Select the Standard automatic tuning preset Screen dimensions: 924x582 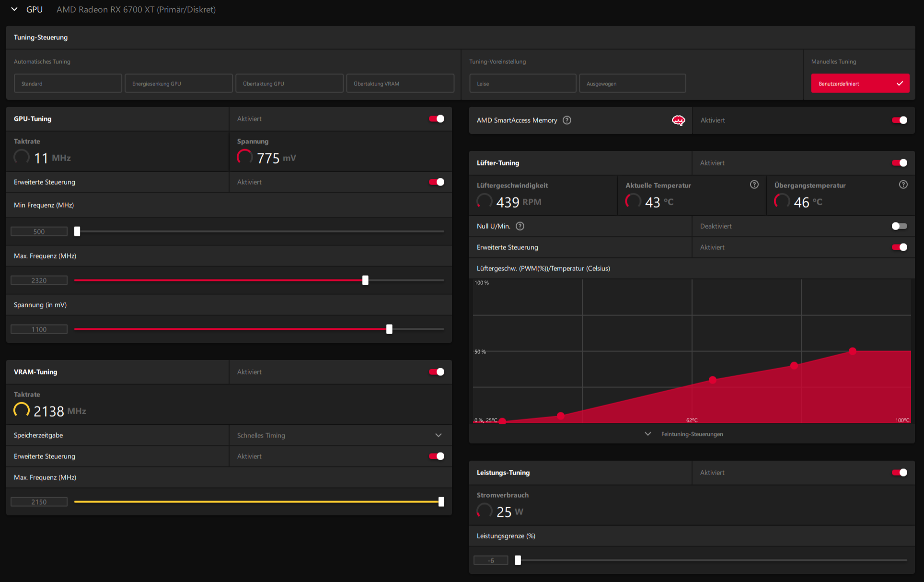tap(68, 83)
